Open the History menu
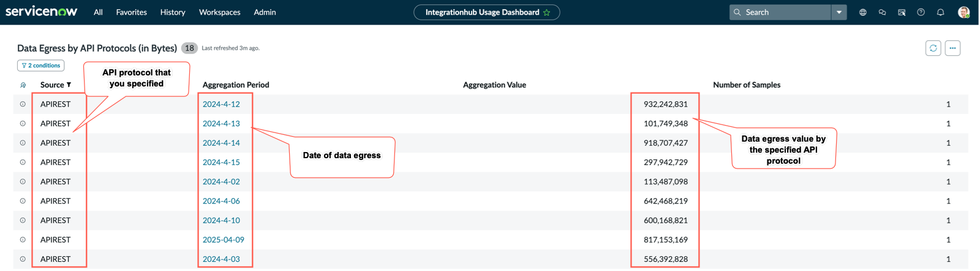This screenshot has height=271, width=980. (x=173, y=12)
